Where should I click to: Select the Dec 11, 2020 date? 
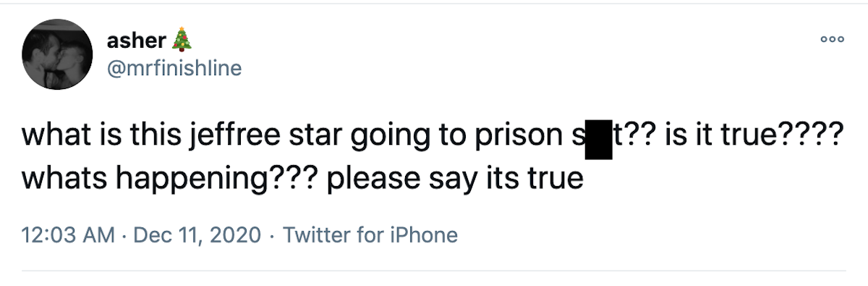[x=197, y=235]
